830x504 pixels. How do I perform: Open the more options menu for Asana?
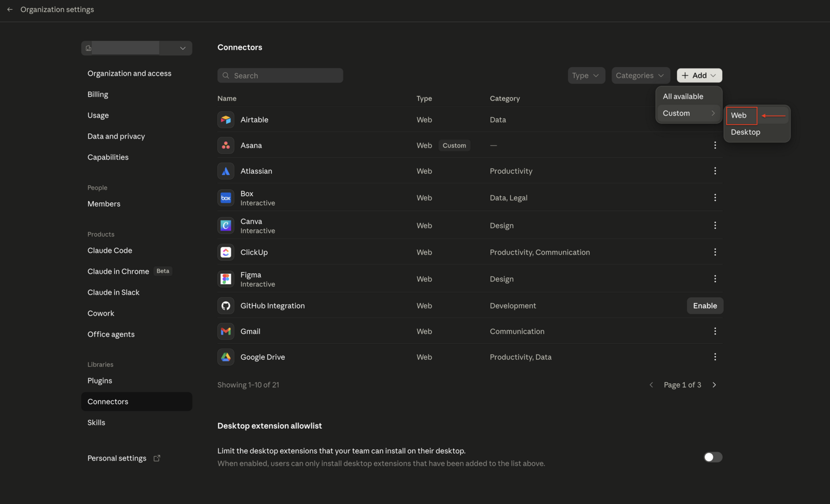pyautogui.click(x=715, y=146)
